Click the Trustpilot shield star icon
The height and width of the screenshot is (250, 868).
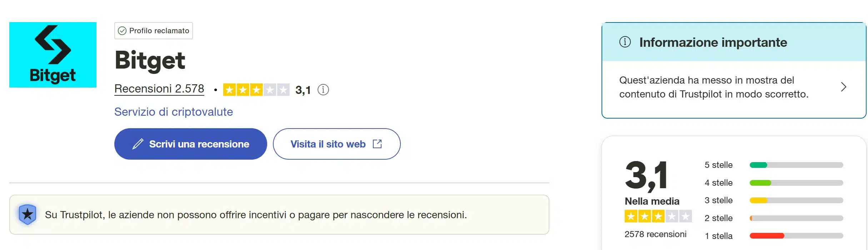(28, 214)
